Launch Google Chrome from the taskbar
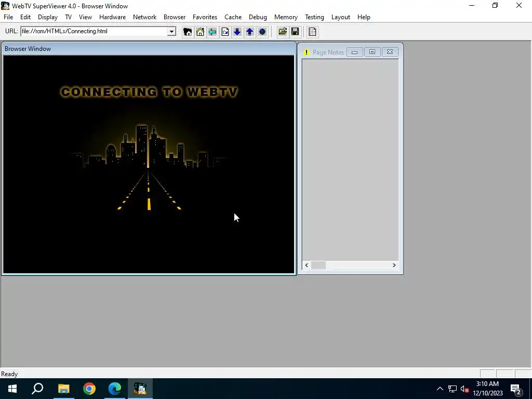This screenshot has width=532, height=399. coord(89,389)
